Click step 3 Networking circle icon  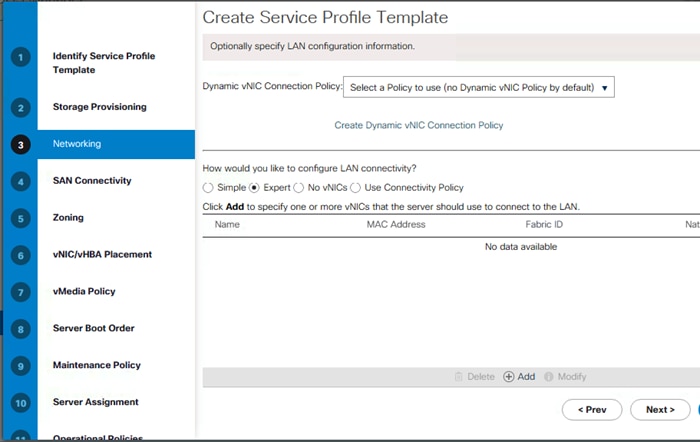coord(21,145)
